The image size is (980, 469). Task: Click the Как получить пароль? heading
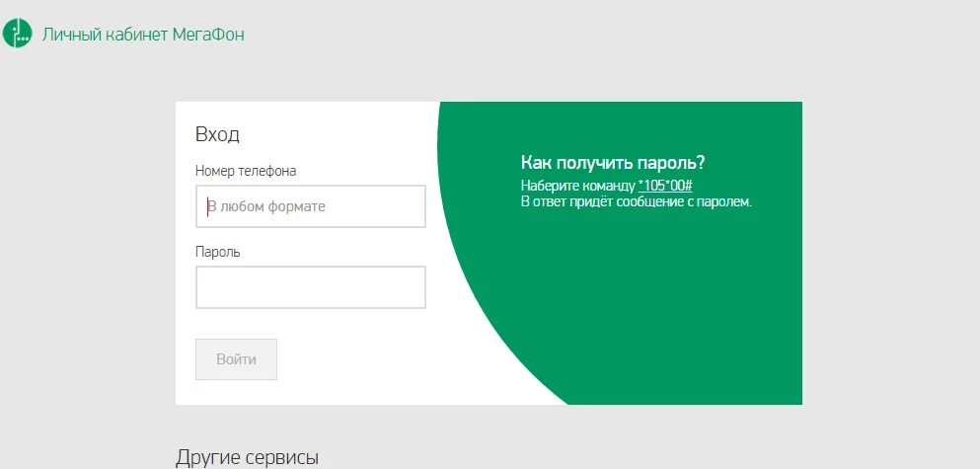[613, 163]
